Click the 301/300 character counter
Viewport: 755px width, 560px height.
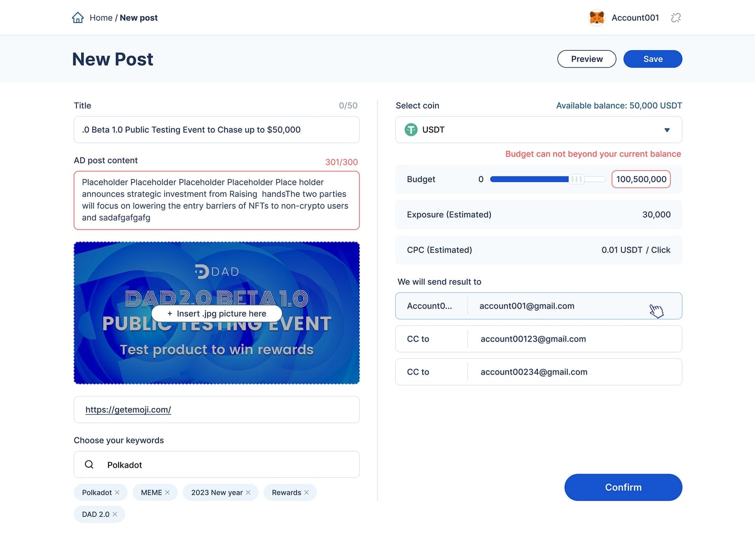point(341,162)
